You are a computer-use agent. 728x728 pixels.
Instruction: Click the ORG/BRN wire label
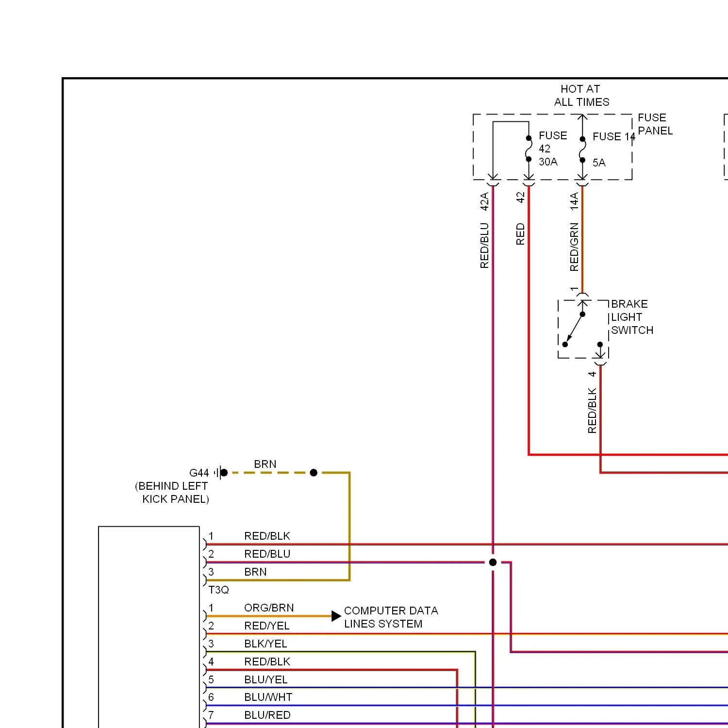(x=269, y=608)
